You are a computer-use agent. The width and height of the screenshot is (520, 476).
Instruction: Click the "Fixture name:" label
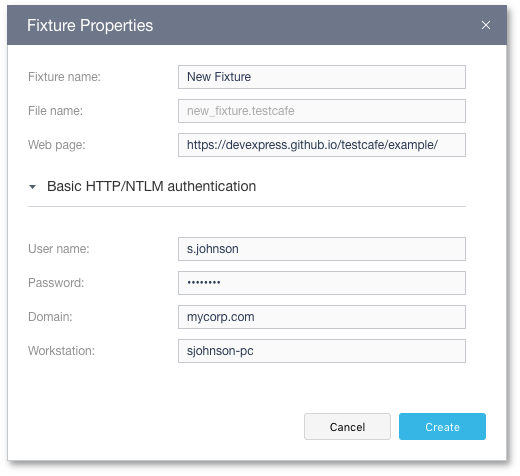tap(64, 77)
